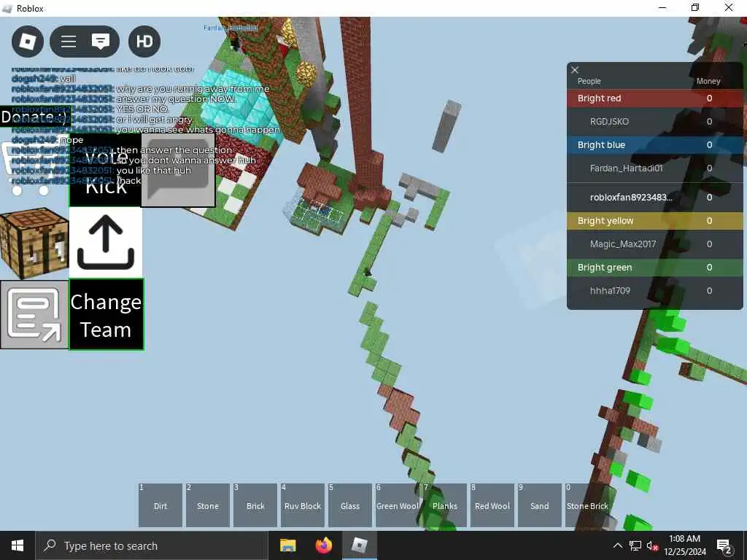The width and height of the screenshot is (747, 560).
Task: Click the 'Type here to search' box
Action: (x=152, y=545)
